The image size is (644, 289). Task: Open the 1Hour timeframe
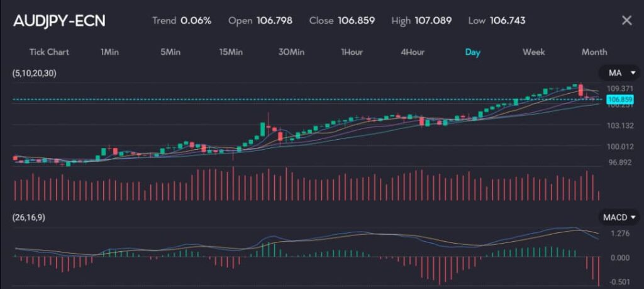pyautogui.click(x=352, y=52)
